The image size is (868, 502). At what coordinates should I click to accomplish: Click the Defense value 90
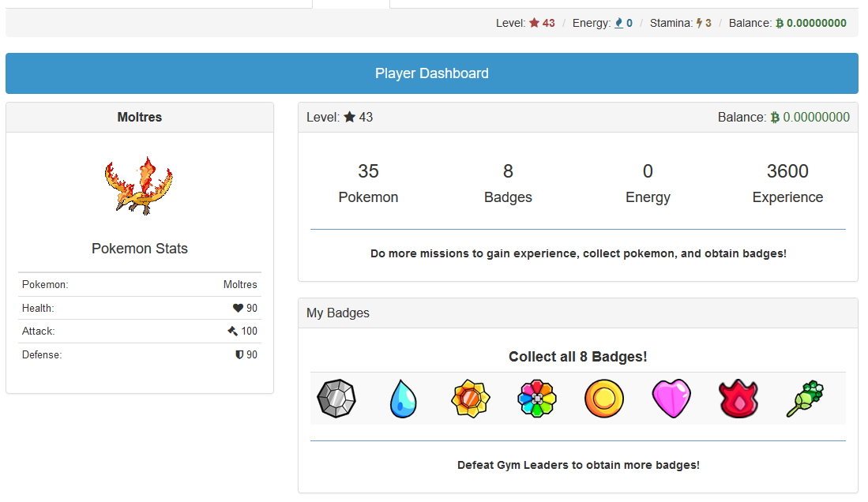click(252, 354)
